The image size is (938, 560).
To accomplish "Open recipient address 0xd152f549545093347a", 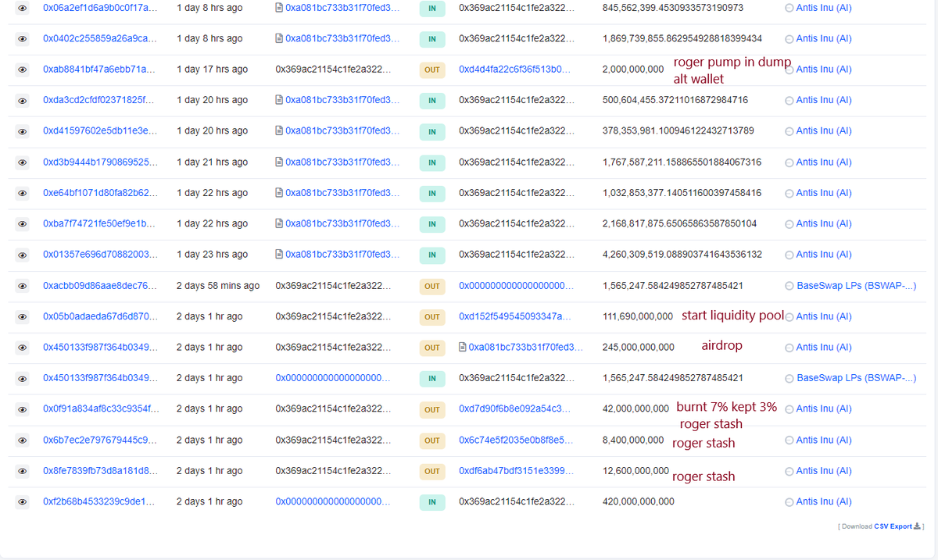I will coord(515,316).
